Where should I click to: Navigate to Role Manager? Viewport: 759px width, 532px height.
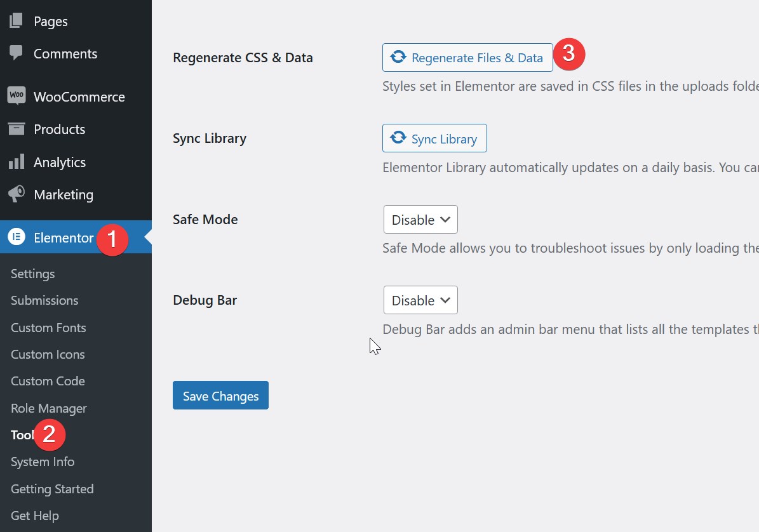[x=49, y=408]
